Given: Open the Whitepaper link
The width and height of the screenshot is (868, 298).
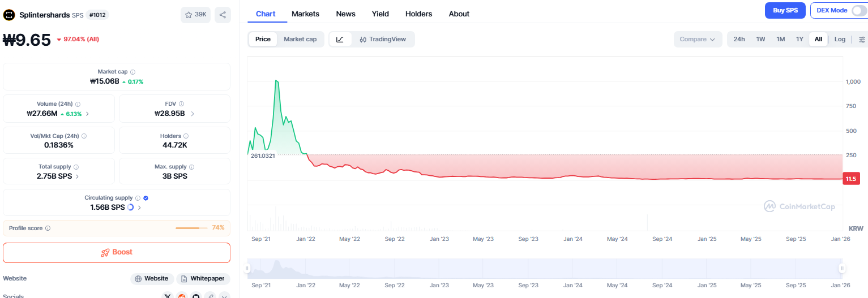Looking at the screenshot, I should coord(203,279).
